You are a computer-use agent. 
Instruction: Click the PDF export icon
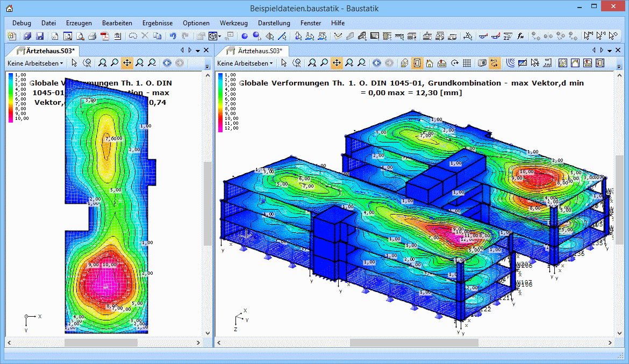[104, 37]
